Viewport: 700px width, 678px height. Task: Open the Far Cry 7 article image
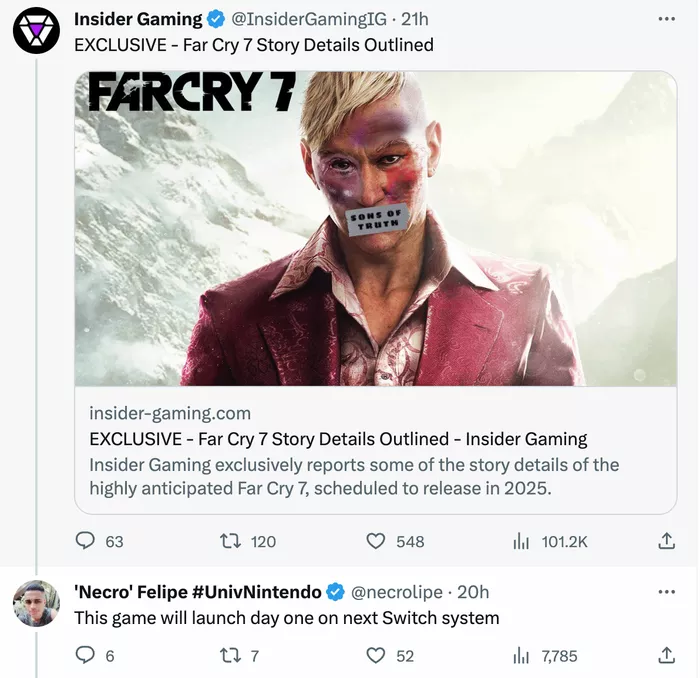pyautogui.click(x=376, y=228)
